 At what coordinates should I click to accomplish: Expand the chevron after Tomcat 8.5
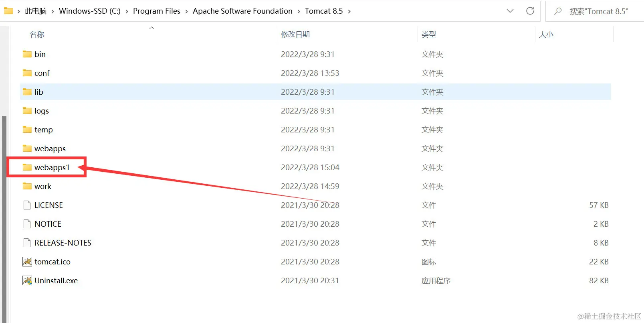(x=349, y=11)
